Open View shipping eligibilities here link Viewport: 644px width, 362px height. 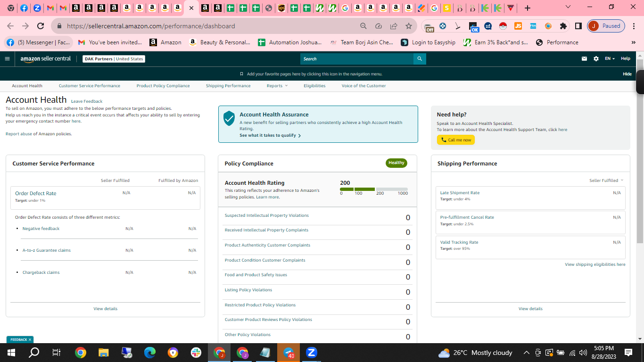coord(595,264)
